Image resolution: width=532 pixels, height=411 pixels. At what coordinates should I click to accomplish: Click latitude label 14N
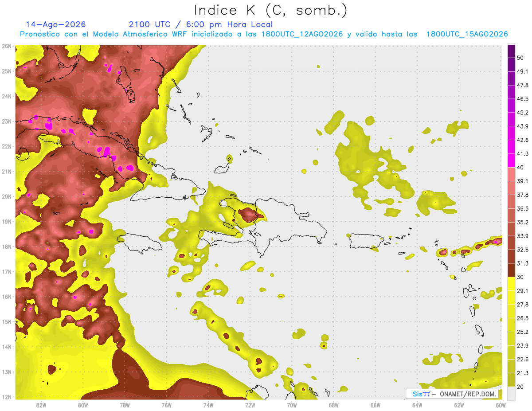click(6, 347)
